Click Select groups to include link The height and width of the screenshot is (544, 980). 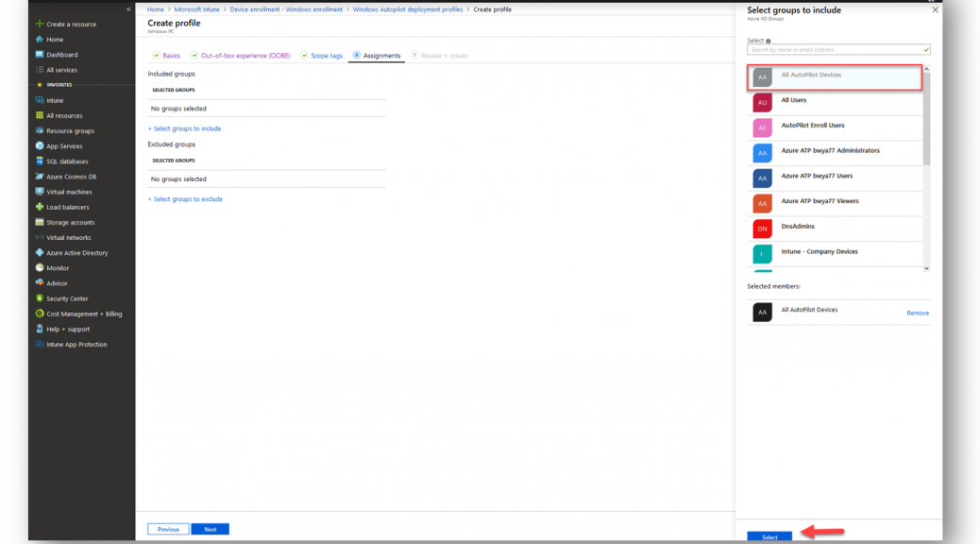[x=184, y=128]
